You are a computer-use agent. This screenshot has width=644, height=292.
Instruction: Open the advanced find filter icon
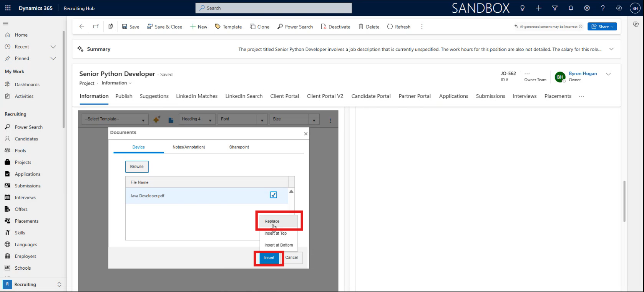tap(555, 8)
